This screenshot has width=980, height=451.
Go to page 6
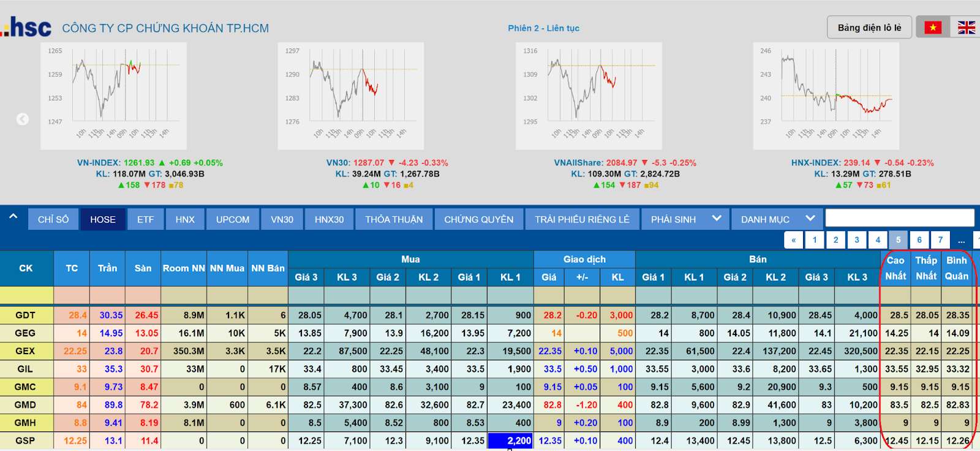(x=919, y=240)
